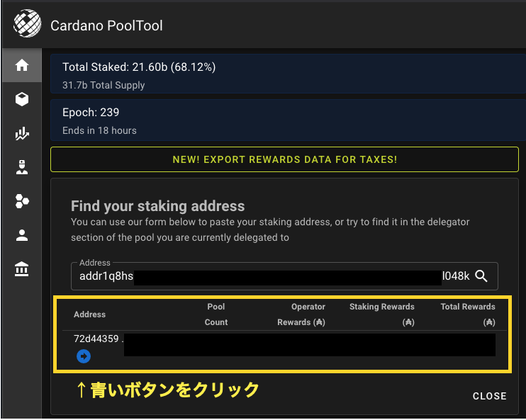Sort by the Staking Rewards column header

[x=382, y=314]
